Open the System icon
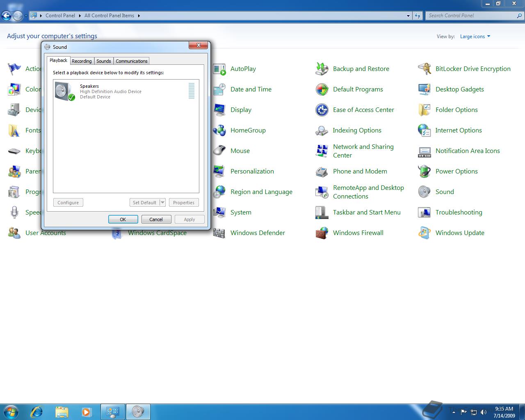 (219, 212)
